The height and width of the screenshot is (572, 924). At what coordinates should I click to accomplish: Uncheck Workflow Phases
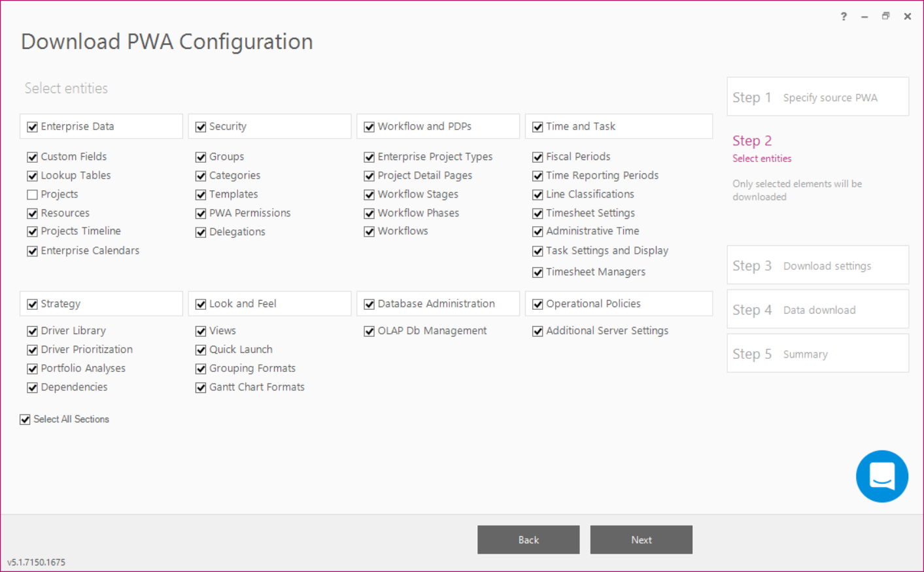(369, 213)
